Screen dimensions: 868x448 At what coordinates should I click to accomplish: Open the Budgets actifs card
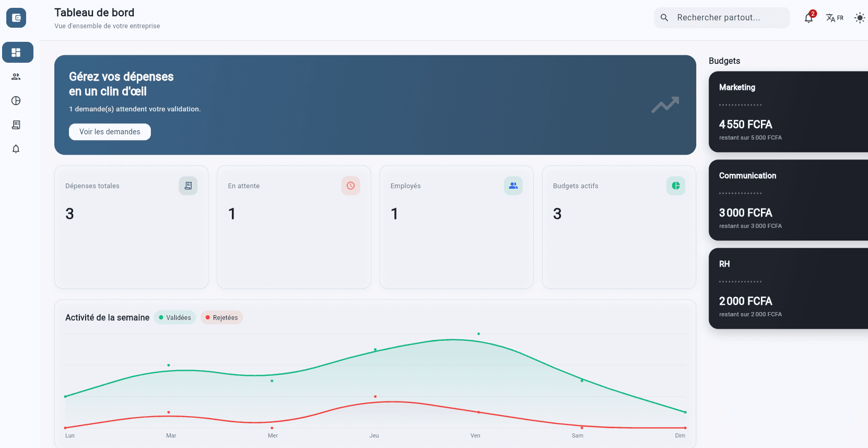coord(619,227)
